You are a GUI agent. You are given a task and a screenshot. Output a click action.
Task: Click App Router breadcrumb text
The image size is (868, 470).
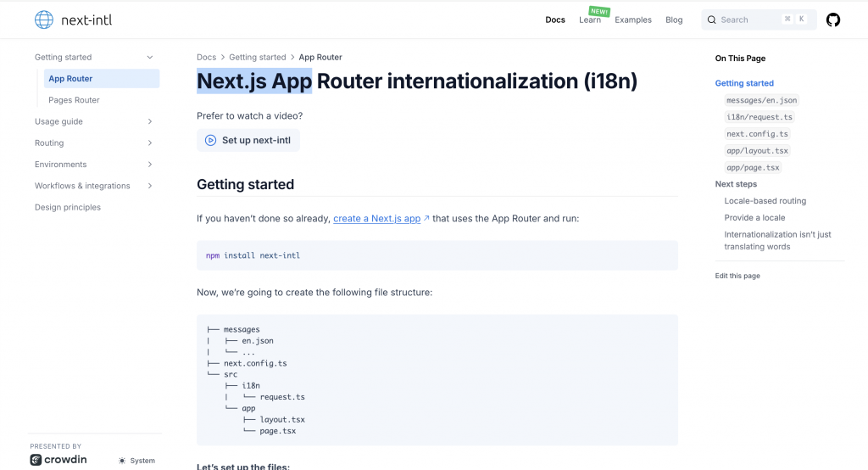320,57
